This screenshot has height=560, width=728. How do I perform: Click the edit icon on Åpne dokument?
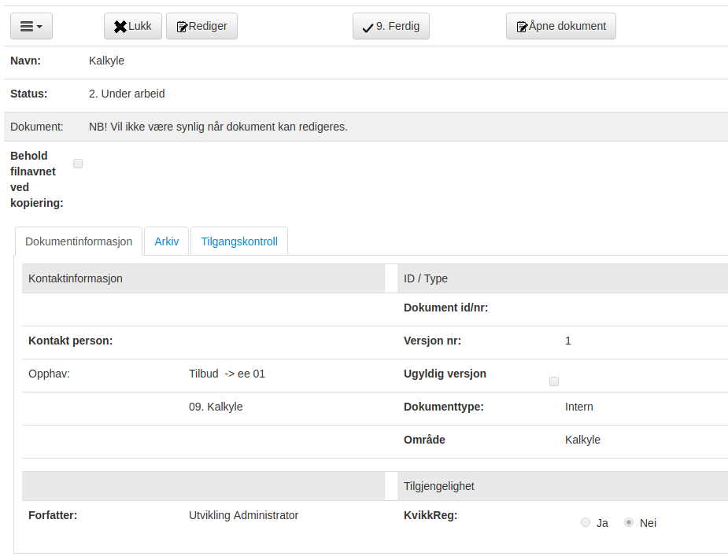click(x=521, y=27)
